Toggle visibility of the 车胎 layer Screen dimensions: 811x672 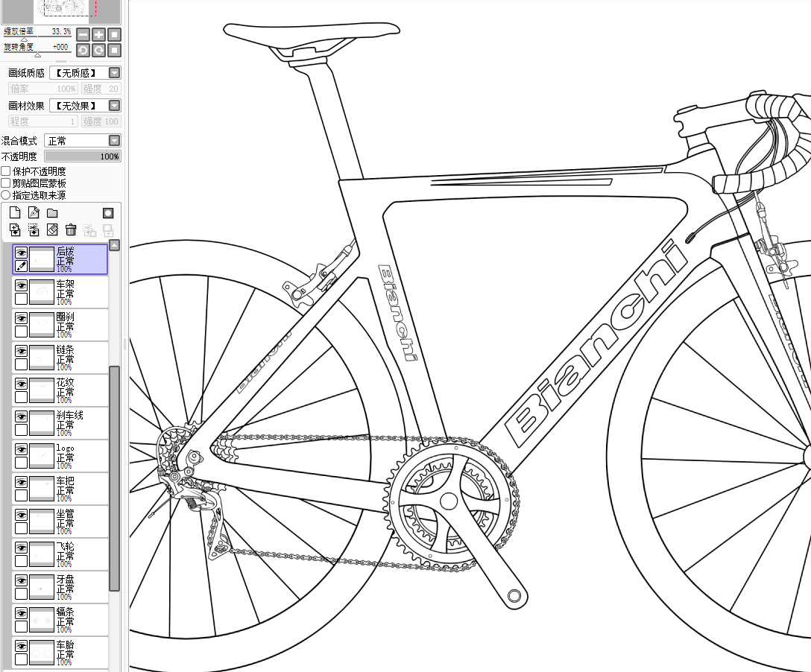click(x=21, y=647)
